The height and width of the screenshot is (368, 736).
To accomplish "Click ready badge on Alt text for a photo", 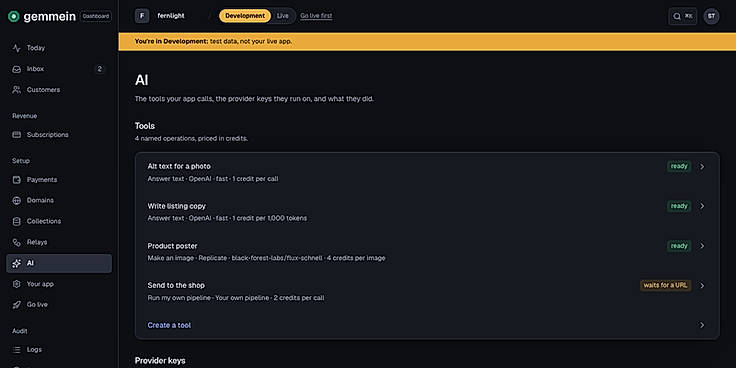I will (x=679, y=167).
